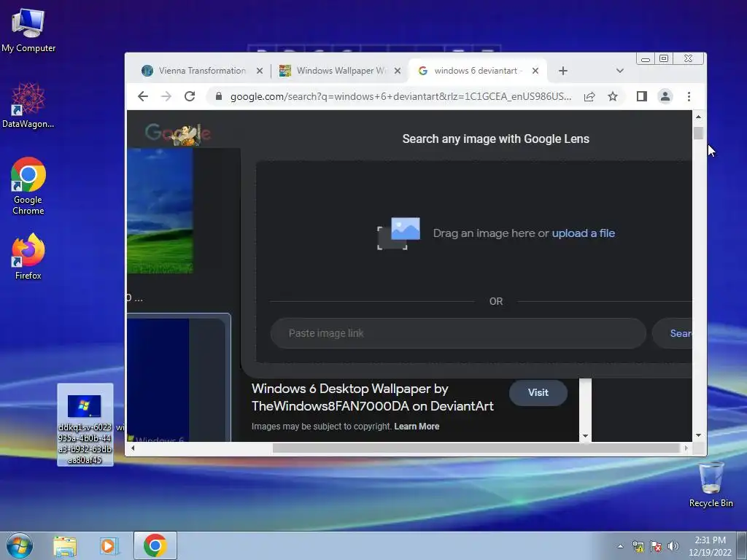Open Chrome three-dot menu
This screenshot has width=747, height=560.
[689, 97]
